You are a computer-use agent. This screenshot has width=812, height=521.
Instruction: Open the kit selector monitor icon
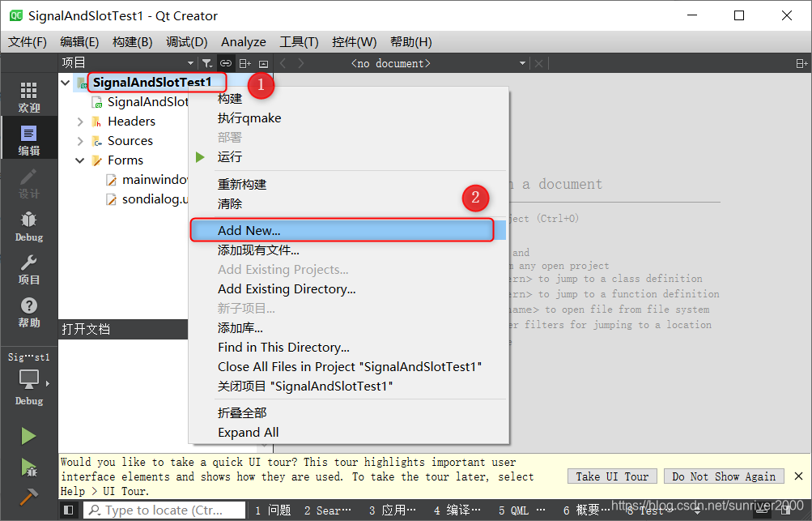[x=28, y=381]
